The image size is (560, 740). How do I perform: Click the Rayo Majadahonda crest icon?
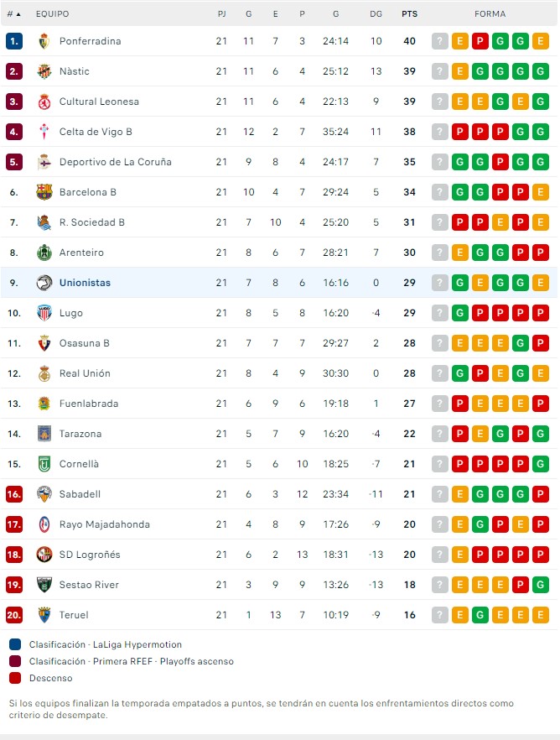44,524
